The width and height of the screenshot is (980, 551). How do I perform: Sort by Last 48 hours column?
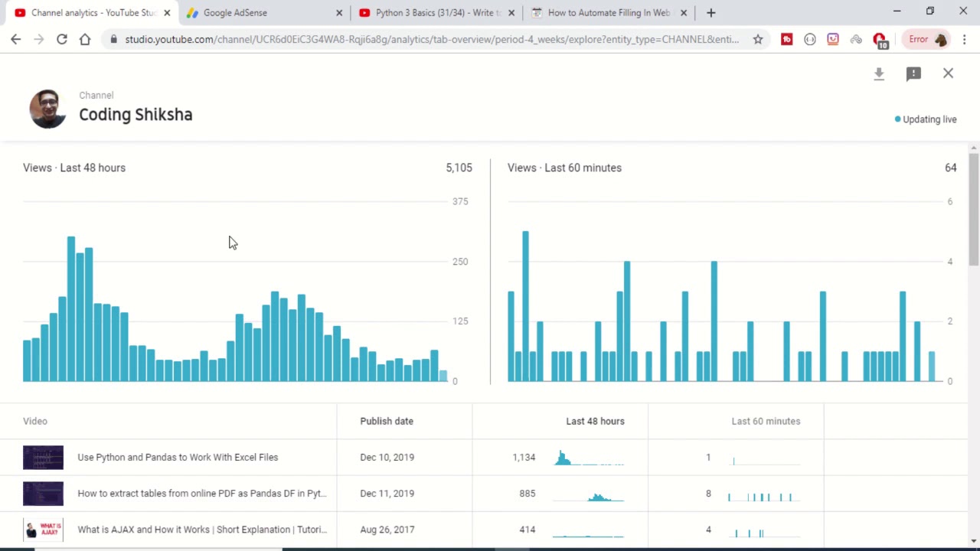click(x=595, y=421)
